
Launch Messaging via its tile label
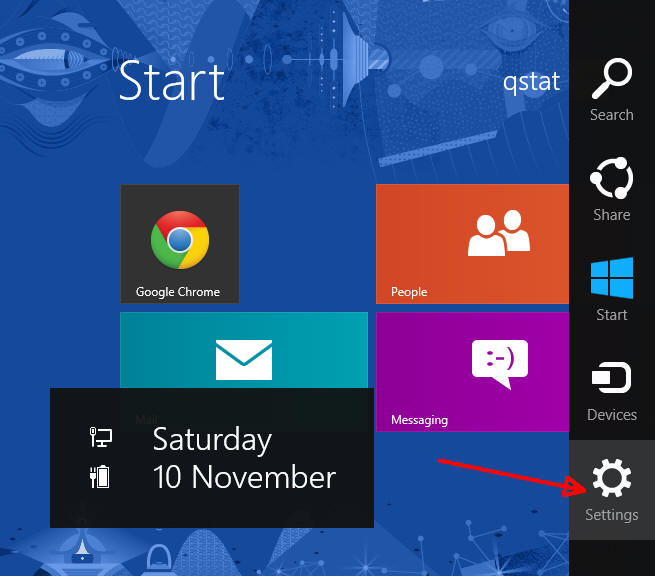[419, 420]
